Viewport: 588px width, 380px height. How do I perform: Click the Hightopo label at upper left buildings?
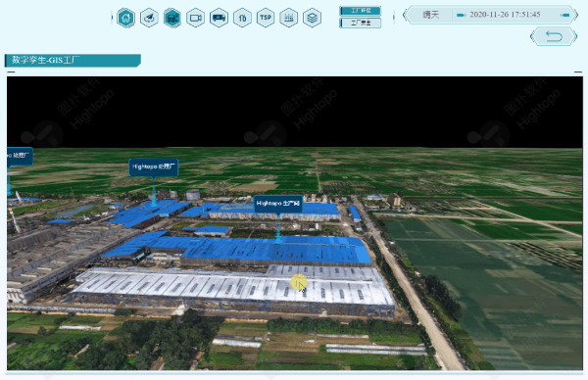[x=154, y=166]
